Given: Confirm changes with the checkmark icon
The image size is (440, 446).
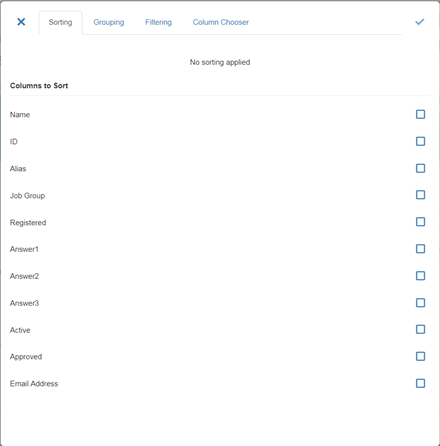Looking at the screenshot, I should [420, 22].
